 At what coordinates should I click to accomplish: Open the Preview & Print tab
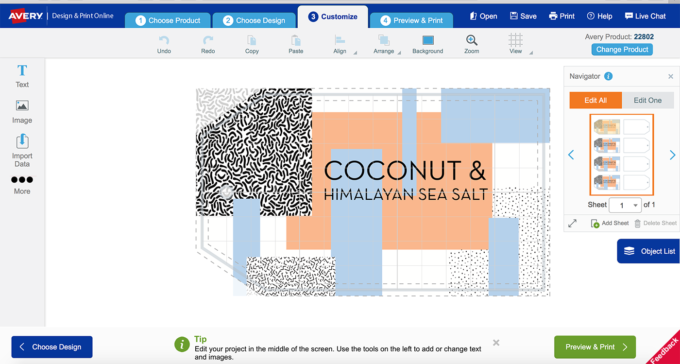coord(411,20)
